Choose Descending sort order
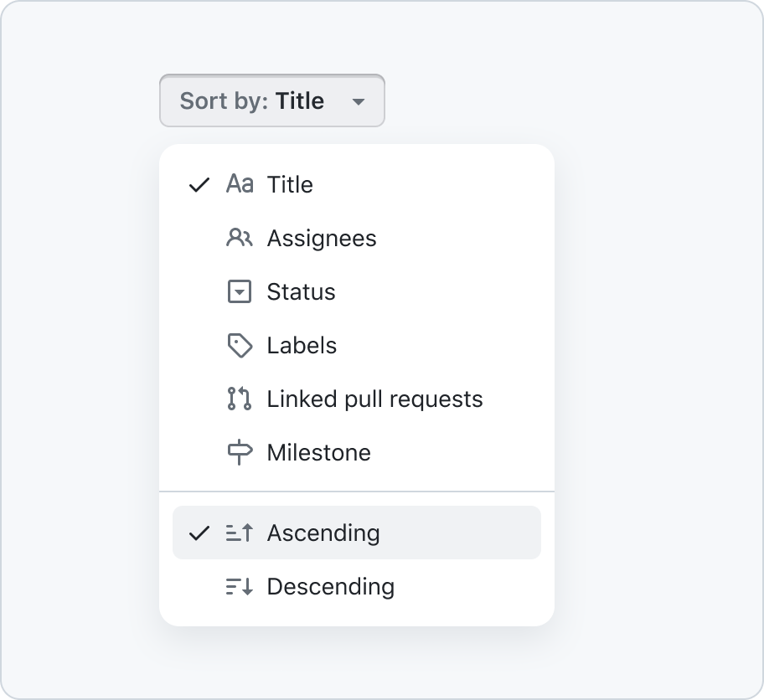The image size is (764, 700). [x=357, y=586]
